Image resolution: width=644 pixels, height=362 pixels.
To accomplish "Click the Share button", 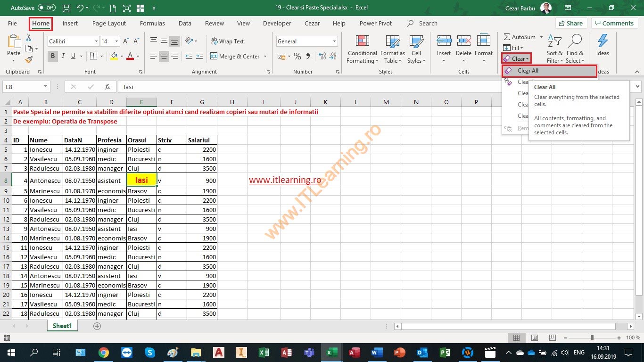I will click(x=570, y=23).
